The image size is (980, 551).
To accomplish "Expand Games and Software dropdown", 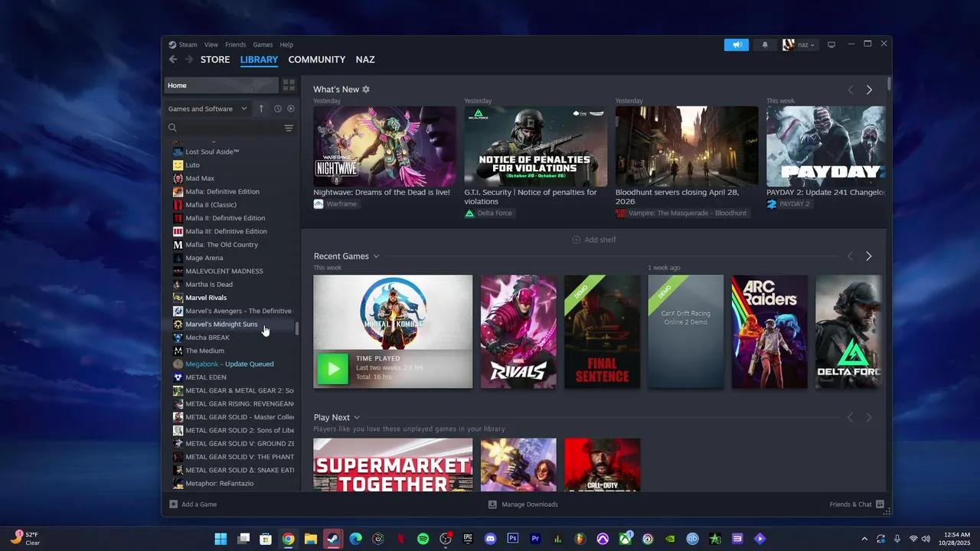I will pos(207,109).
